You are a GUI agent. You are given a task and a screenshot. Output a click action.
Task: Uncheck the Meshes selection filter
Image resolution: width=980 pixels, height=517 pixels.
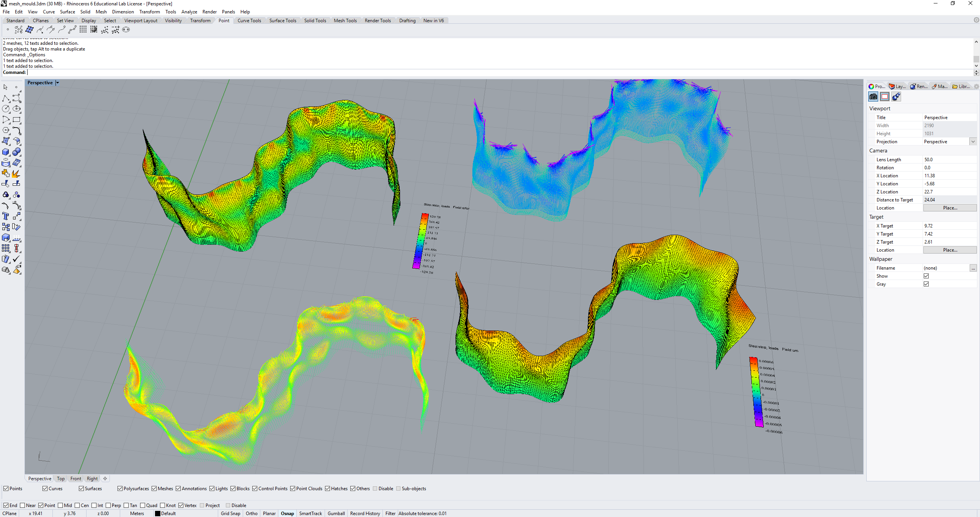coord(154,489)
